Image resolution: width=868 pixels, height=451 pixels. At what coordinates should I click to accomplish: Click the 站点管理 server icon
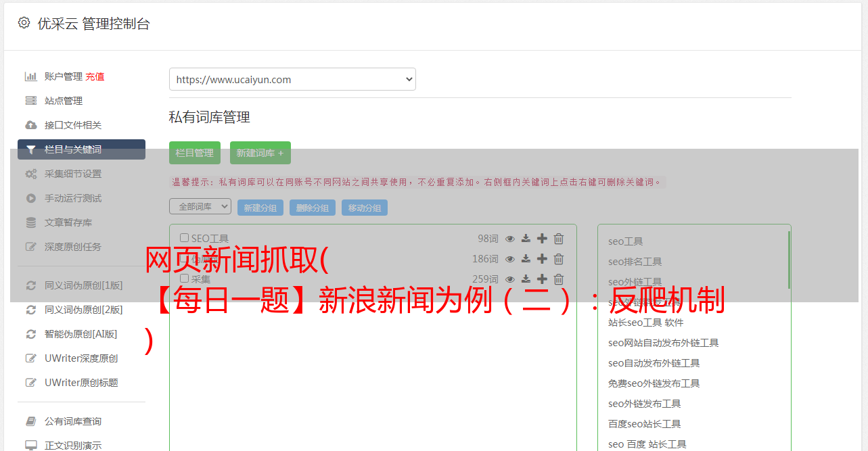tap(31, 101)
